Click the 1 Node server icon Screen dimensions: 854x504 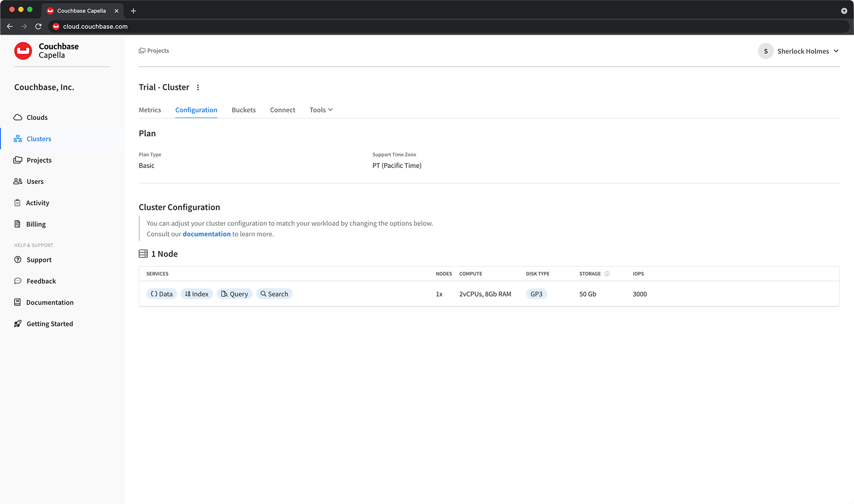coord(143,254)
